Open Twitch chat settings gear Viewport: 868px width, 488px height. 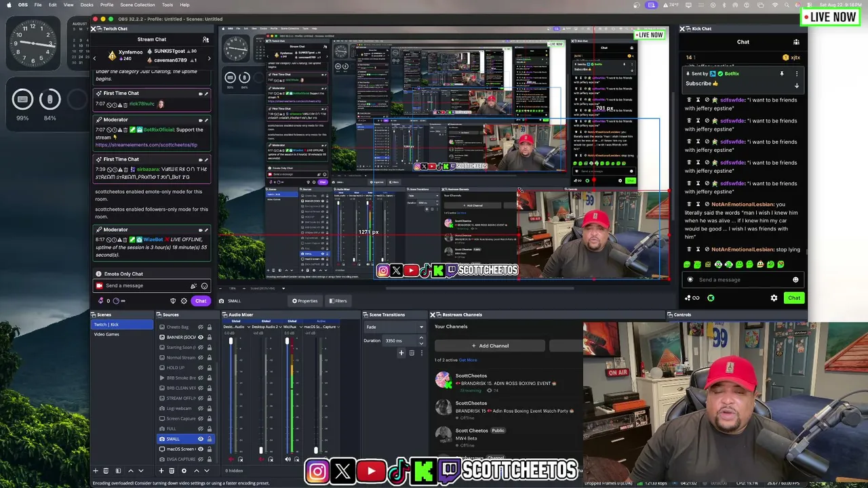point(184,301)
